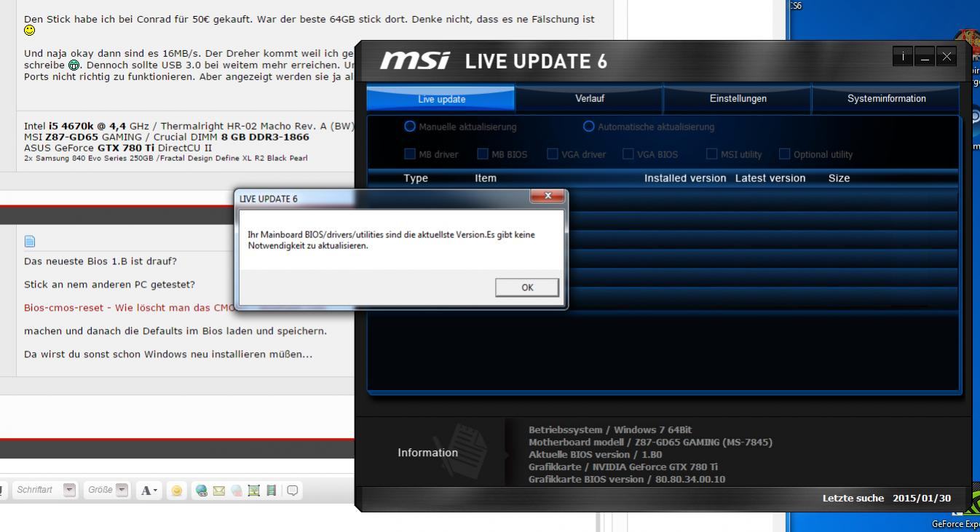
Task: Minimize the MSI Live Update 6 window
Action: [924, 56]
